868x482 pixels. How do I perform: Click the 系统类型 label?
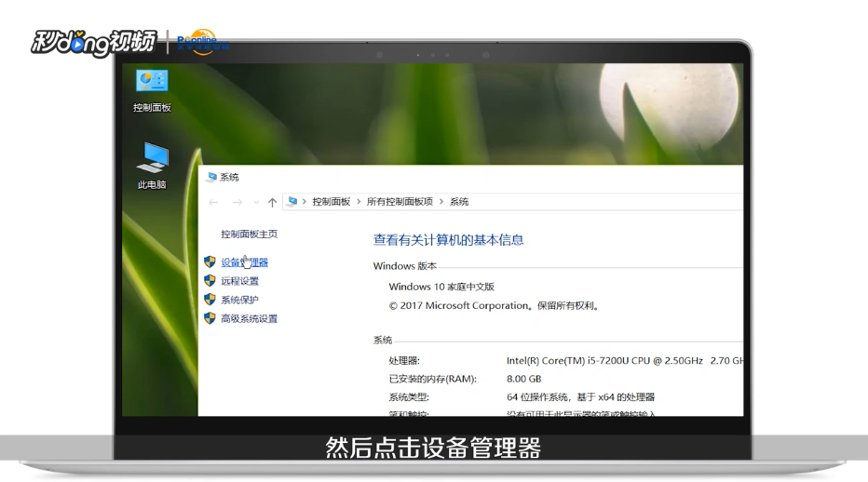(409, 397)
